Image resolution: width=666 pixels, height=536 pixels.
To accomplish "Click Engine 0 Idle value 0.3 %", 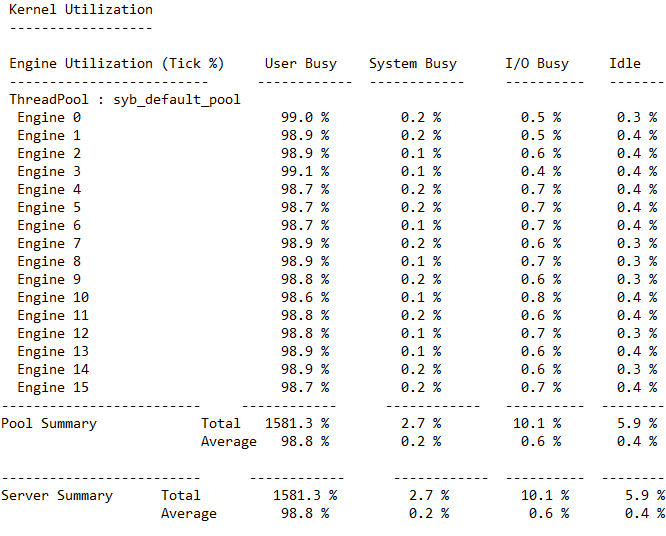I will [637, 117].
